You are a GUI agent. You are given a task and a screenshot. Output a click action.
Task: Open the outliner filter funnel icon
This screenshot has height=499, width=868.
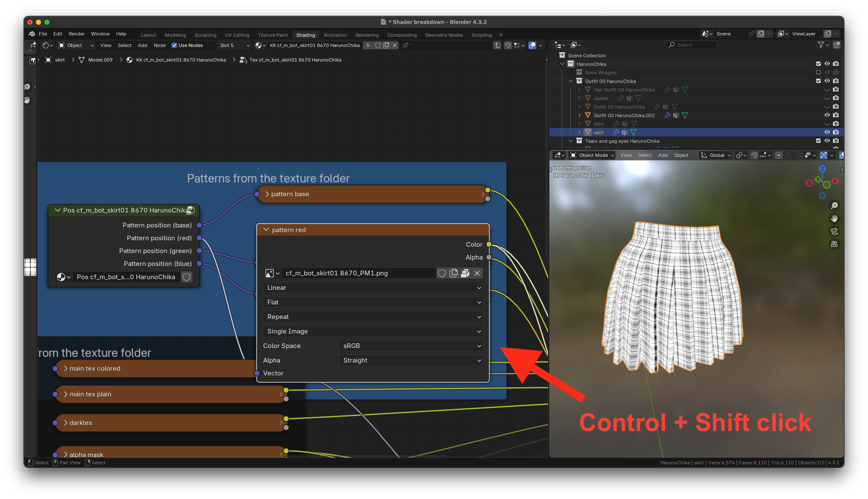[821, 45]
